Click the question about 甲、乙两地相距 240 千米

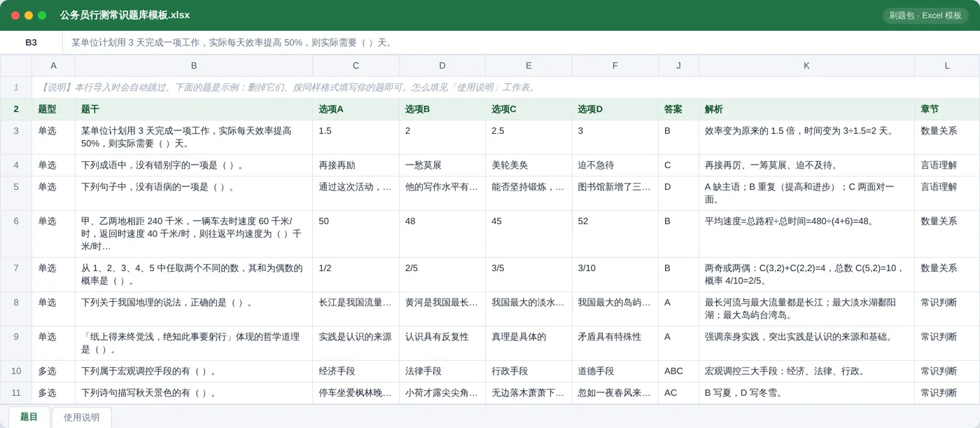click(194, 234)
